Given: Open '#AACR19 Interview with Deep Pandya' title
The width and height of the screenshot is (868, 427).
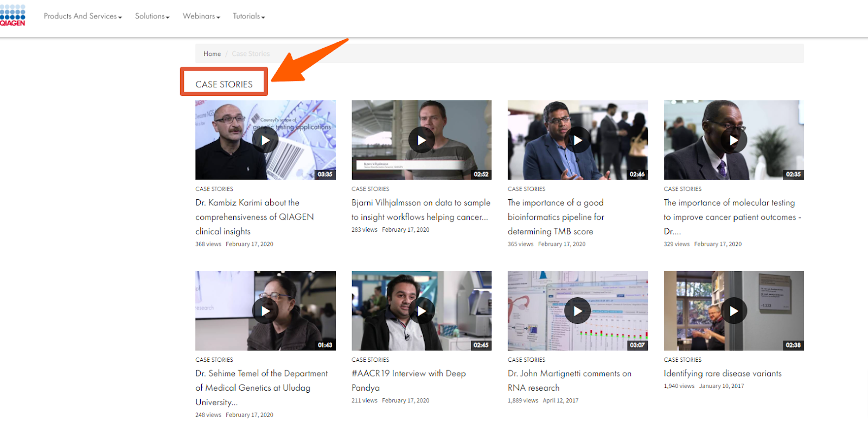Looking at the screenshot, I should tap(409, 380).
